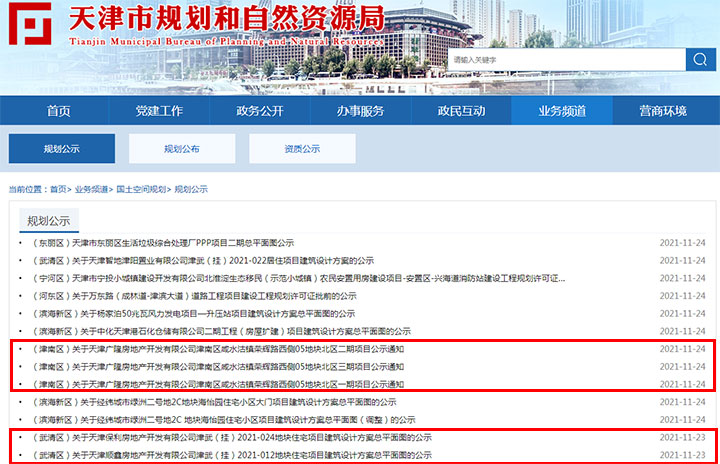Image resolution: width=720 pixels, height=464 pixels.
Task: Open the 政民互动 navigation item
Action: point(461,111)
